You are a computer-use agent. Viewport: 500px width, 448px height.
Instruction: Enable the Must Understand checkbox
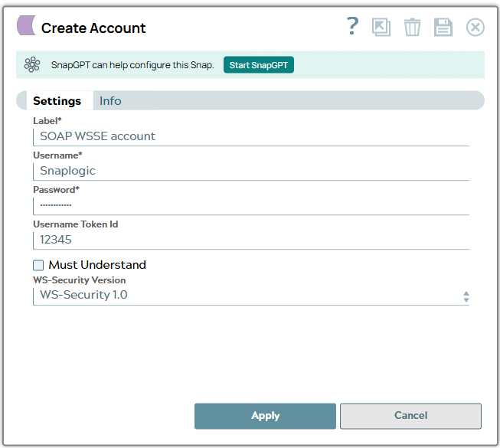pyautogui.click(x=38, y=265)
